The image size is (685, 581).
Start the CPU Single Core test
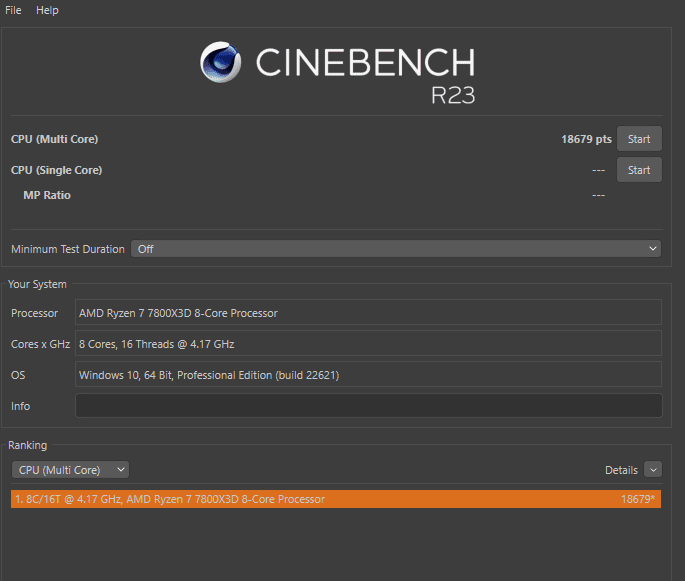(x=639, y=170)
